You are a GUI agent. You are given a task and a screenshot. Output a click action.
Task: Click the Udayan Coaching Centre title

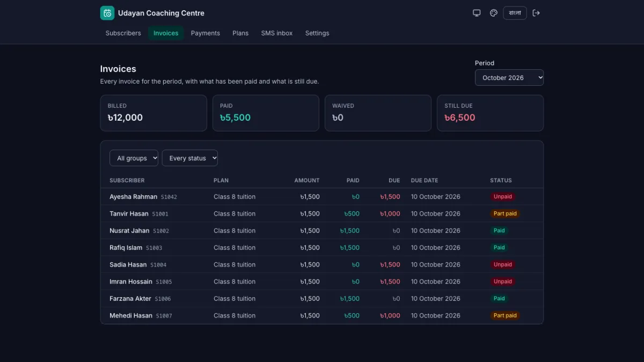pos(161,13)
